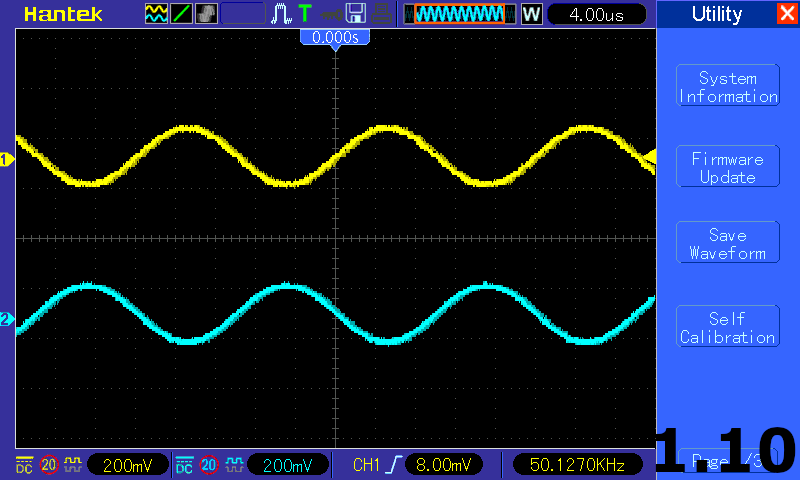Viewport: 800px width, 480px height.
Task: Close the Utility menu panel
Action: [x=787, y=14]
